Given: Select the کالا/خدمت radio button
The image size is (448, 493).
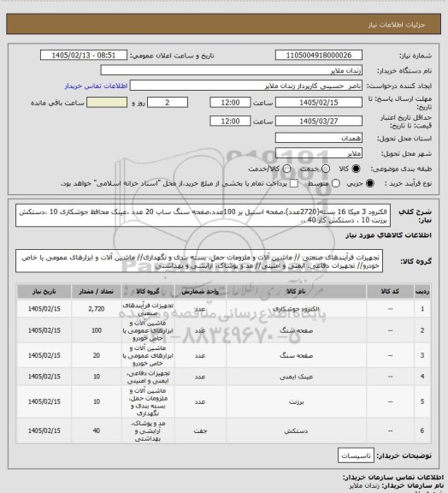Looking at the screenshot, I should tap(286, 169).
